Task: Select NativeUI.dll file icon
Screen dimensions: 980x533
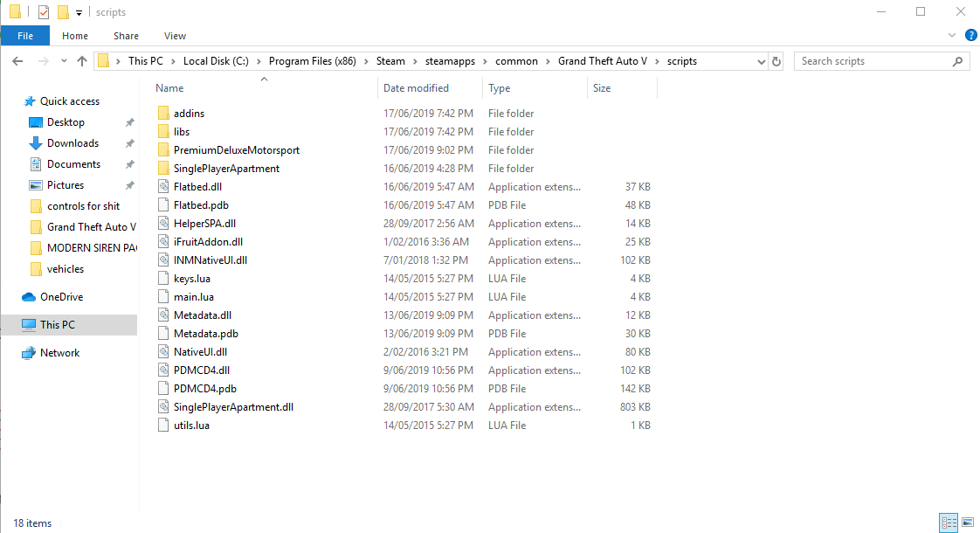Action: [x=163, y=352]
